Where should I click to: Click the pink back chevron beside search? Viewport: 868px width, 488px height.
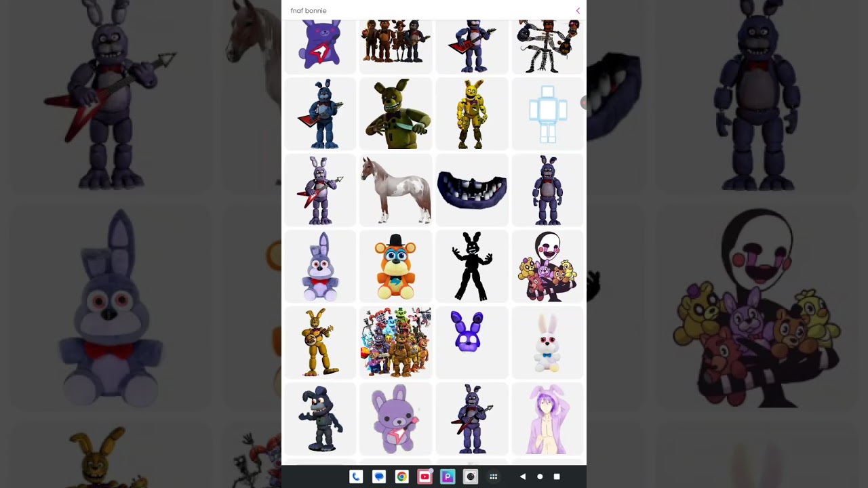(578, 11)
